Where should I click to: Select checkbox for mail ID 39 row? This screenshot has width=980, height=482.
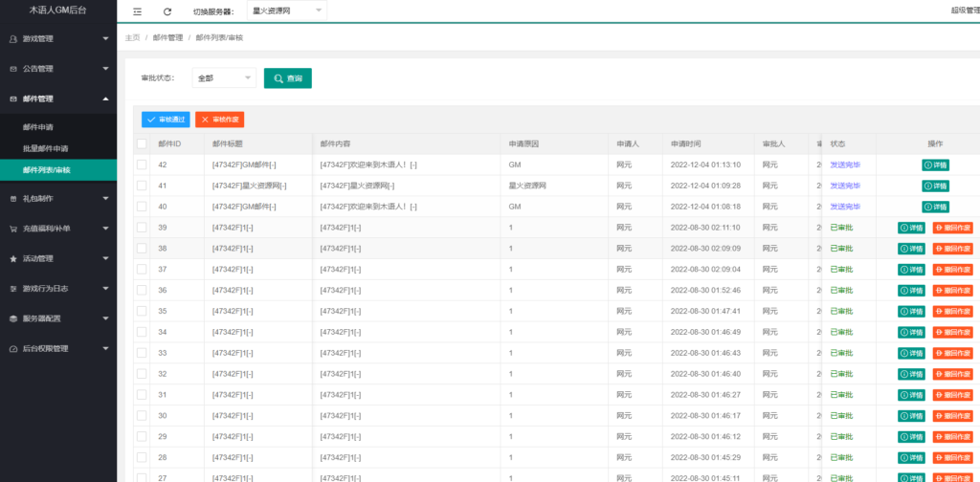point(142,228)
